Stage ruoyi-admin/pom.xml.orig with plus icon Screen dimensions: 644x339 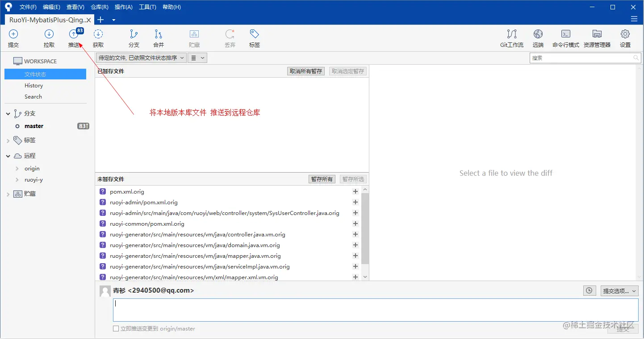[355, 202]
